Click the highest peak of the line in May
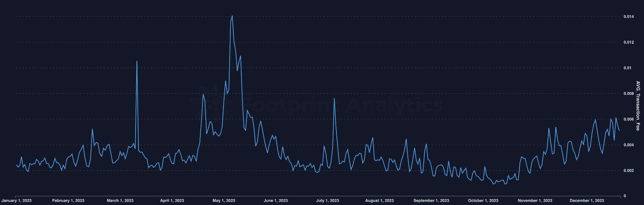The image size is (644, 205). pos(232,16)
